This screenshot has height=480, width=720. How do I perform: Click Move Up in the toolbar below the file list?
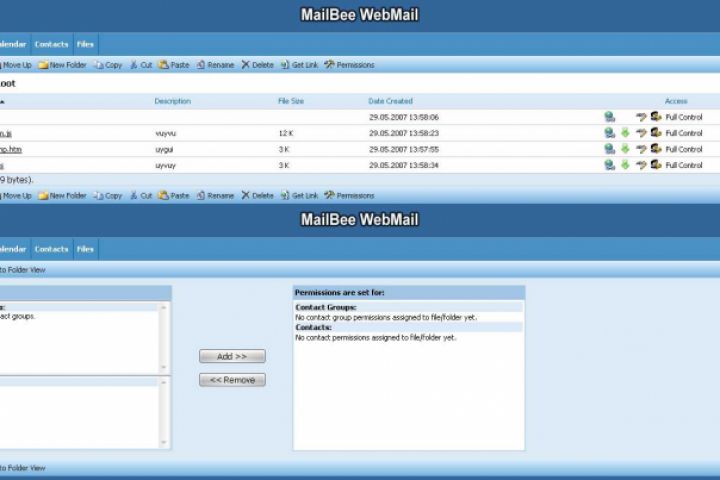click(x=16, y=196)
